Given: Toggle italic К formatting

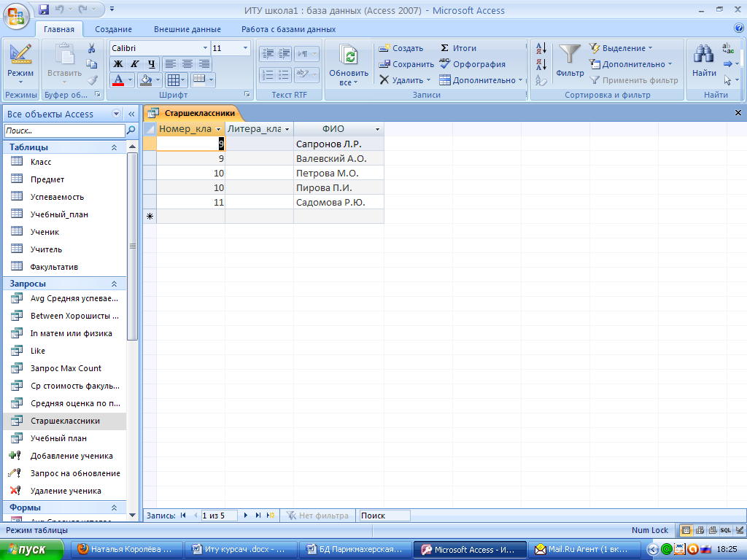Looking at the screenshot, I should coord(135,64).
